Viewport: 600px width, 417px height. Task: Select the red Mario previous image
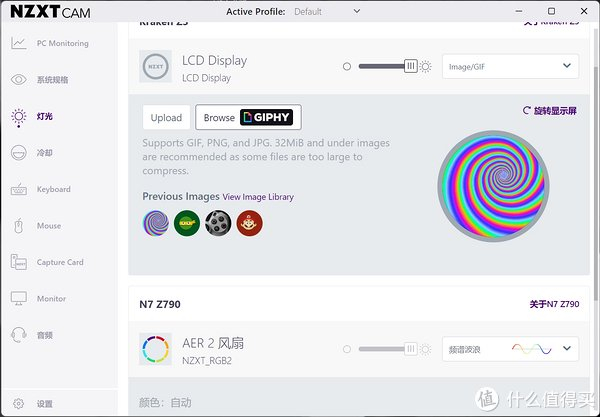(249, 223)
